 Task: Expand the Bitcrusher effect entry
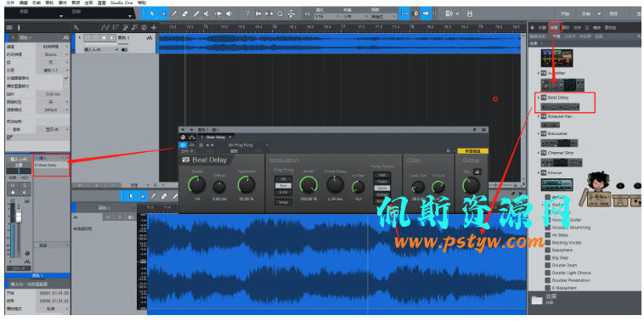pyautogui.click(x=539, y=134)
